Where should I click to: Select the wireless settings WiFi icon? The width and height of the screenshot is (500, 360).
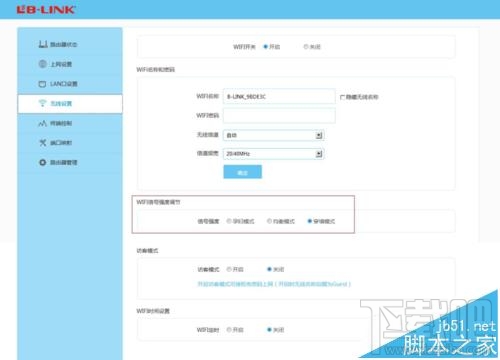42,103
